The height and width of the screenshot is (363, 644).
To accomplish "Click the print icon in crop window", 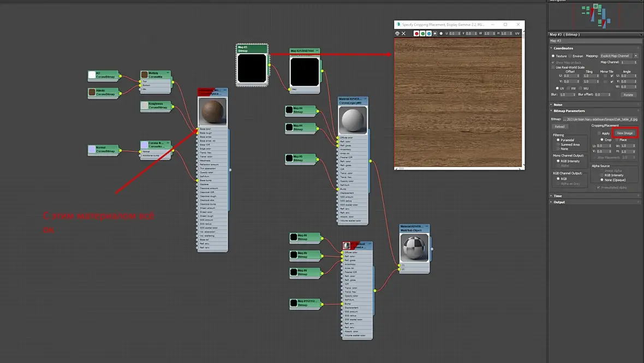I will [397, 33].
